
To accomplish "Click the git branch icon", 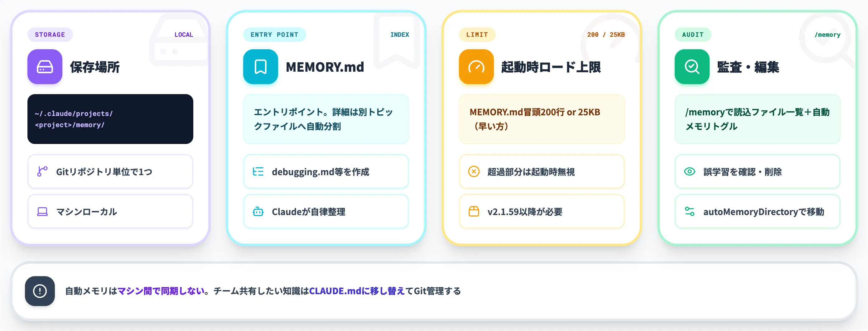I will (42, 172).
